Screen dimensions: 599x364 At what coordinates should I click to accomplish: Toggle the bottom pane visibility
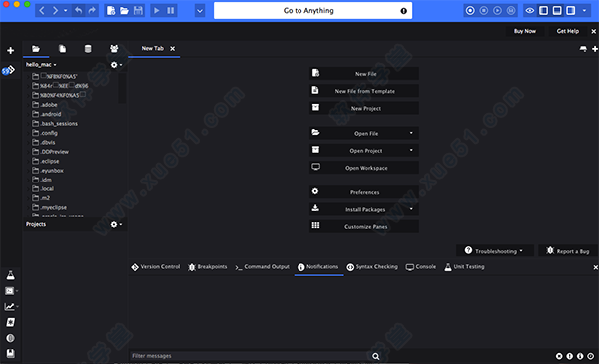[557, 11]
